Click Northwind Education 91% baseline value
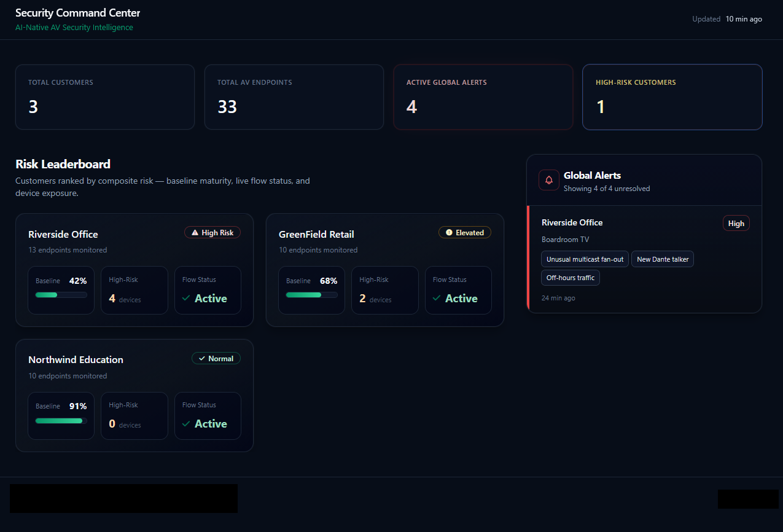This screenshot has width=783, height=532. [78, 406]
